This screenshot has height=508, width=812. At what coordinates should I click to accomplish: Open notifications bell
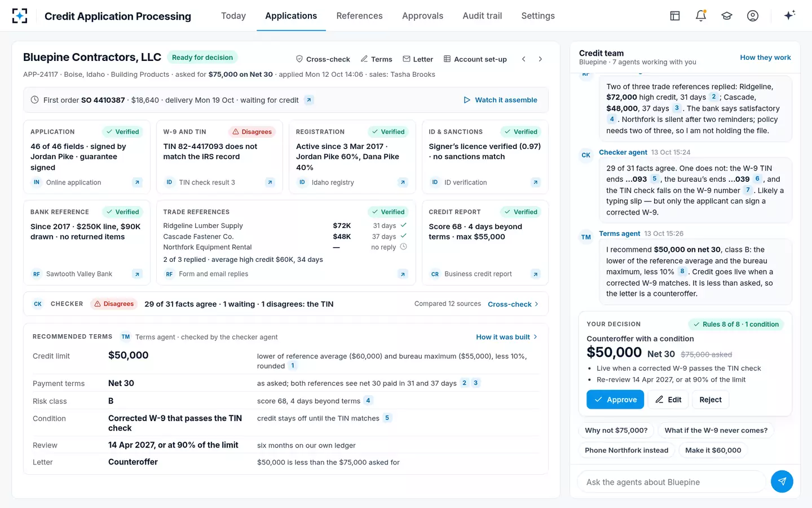pos(701,16)
